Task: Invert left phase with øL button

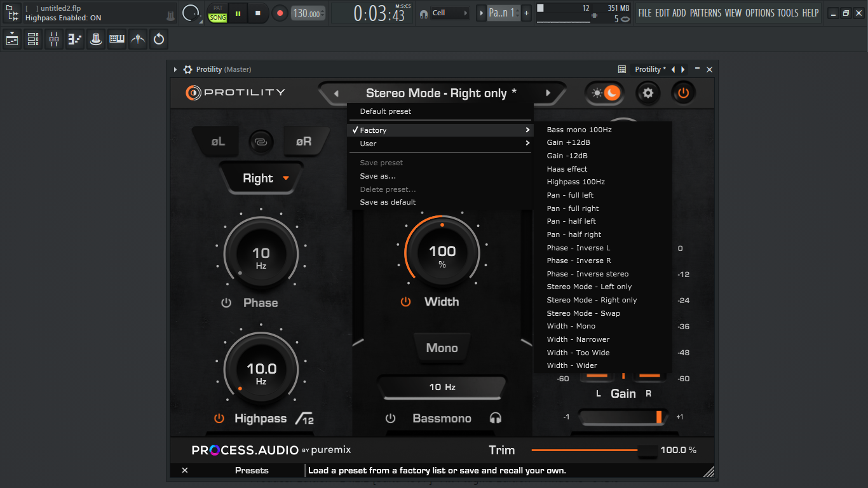Action: pyautogui.click(x=219, y=142)
